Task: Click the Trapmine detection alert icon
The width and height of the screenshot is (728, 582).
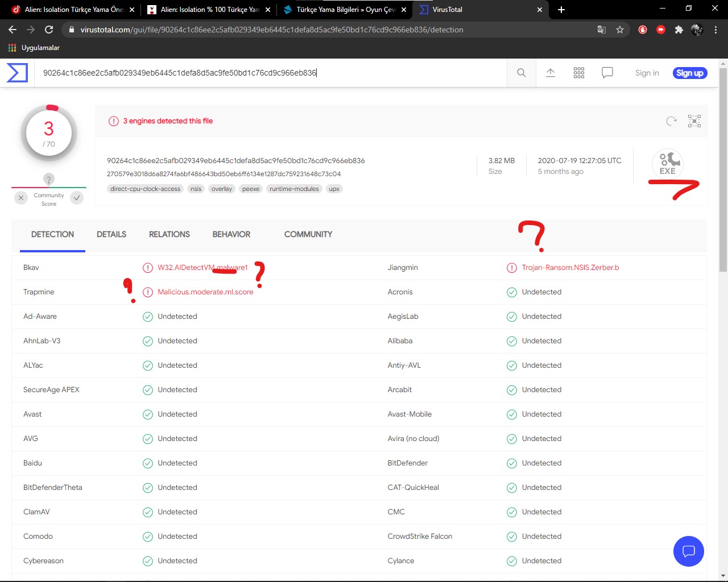Action: (x=148, y=292)
